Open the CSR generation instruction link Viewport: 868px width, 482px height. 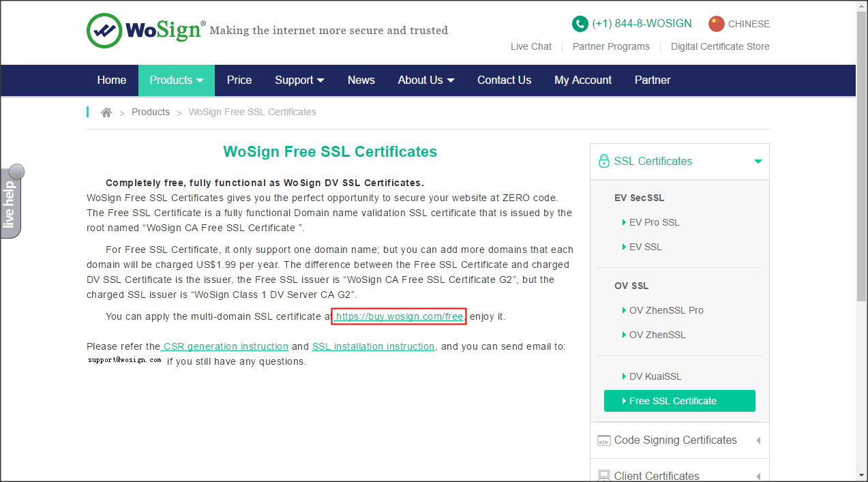click(x=225, y=346)
